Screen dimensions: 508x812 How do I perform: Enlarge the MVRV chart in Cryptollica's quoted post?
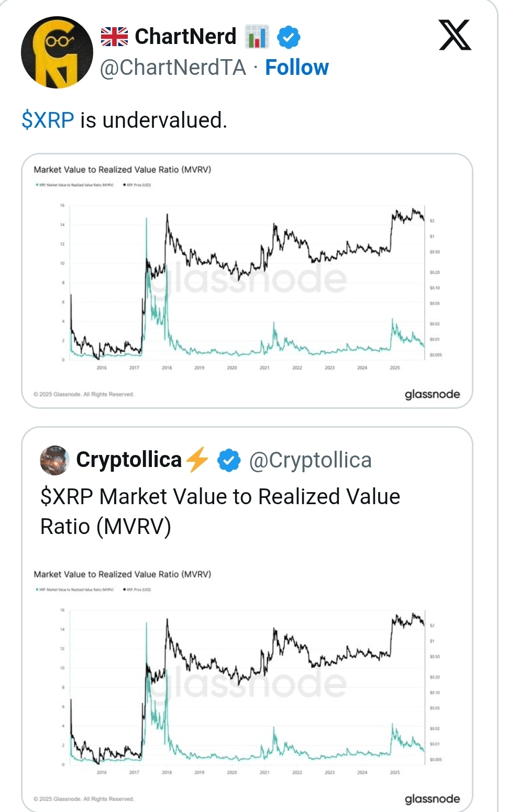pos(247,686)
